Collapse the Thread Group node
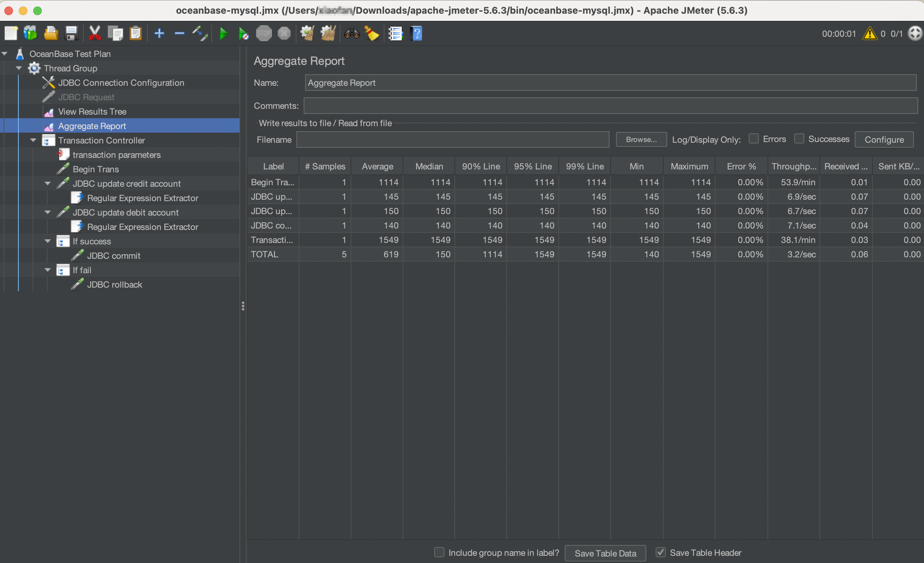924x563 pixels. click(19, 68)
